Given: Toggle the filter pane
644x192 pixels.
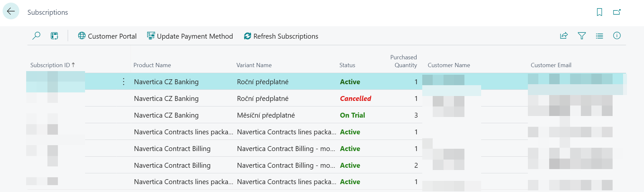Looking at the screenshot, I should coord(582,36).
